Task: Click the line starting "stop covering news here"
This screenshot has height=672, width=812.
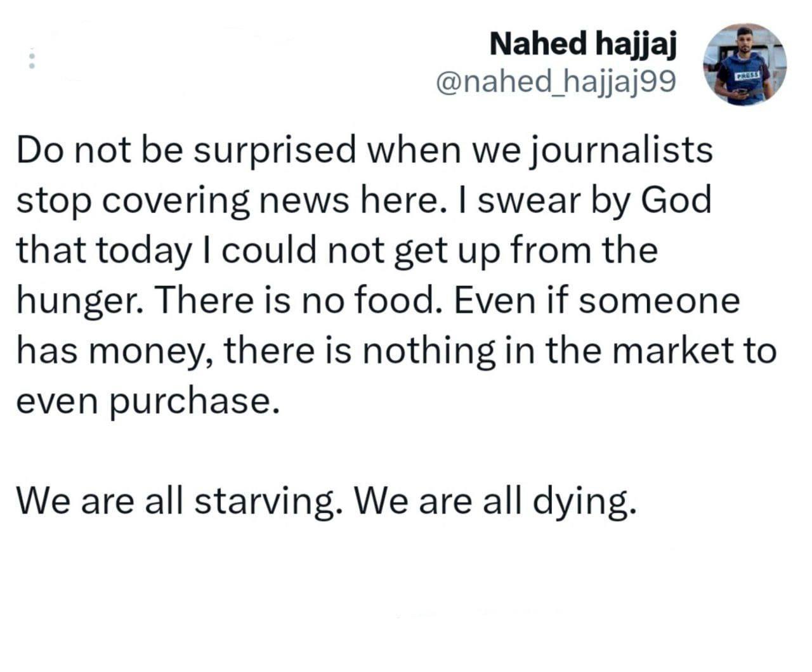Action: [x=363, y=200]
